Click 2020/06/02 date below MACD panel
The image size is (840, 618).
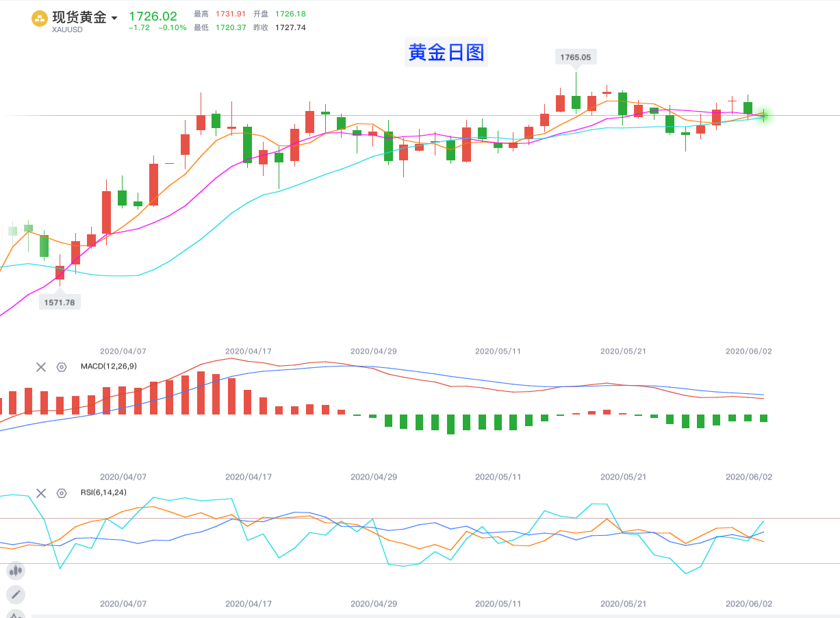click(749, 477)
